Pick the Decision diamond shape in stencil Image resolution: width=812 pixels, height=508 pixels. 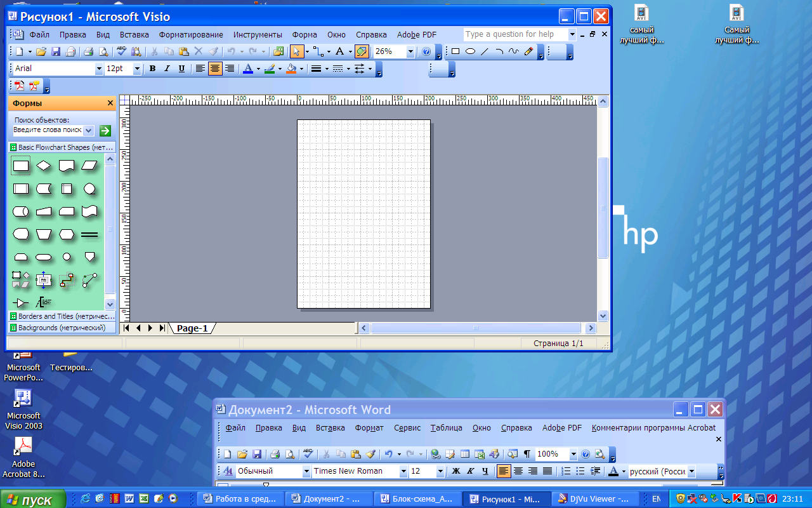(x=43, y=166)
